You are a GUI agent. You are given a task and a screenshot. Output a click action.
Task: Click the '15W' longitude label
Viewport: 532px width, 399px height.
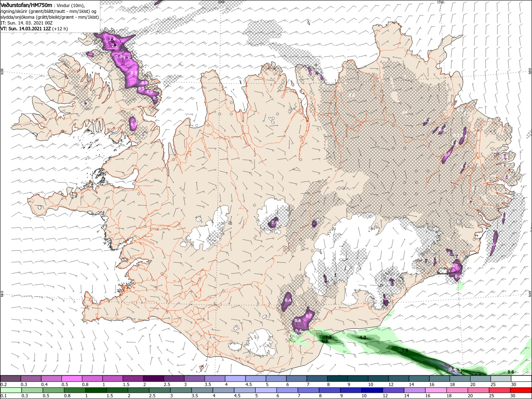pos(441,2)
